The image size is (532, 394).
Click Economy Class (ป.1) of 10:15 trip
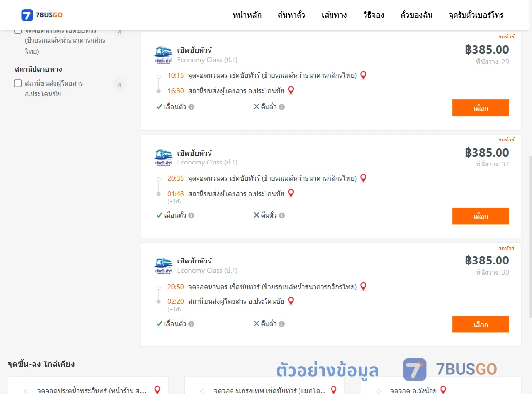click(207, 60)
